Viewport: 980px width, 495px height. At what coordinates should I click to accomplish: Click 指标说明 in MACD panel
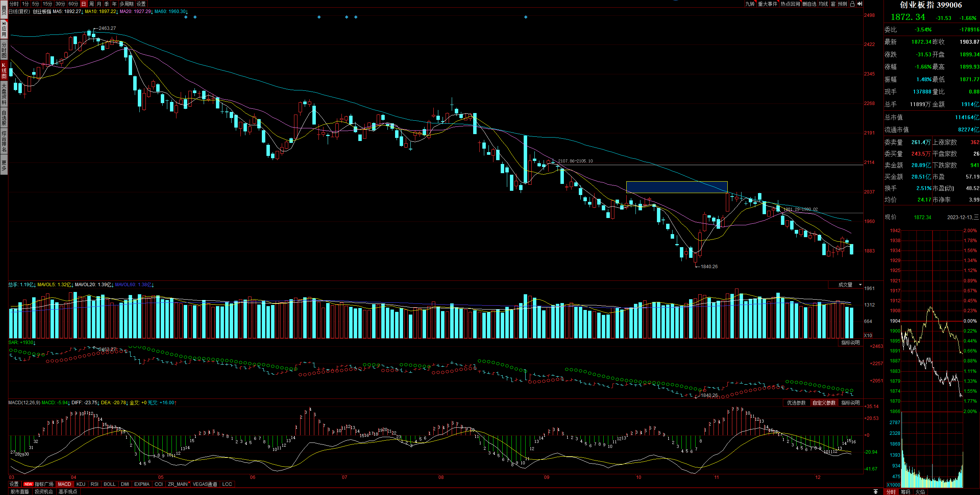(x=850, y=403)
